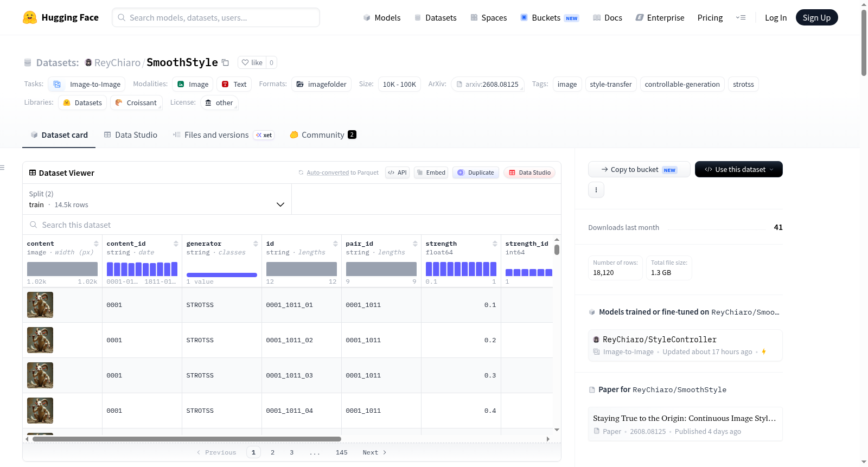This screenshot has height=467, width=868.
Task: Open the Use this dataset dropdown
Action: click(x=738, y=169)
